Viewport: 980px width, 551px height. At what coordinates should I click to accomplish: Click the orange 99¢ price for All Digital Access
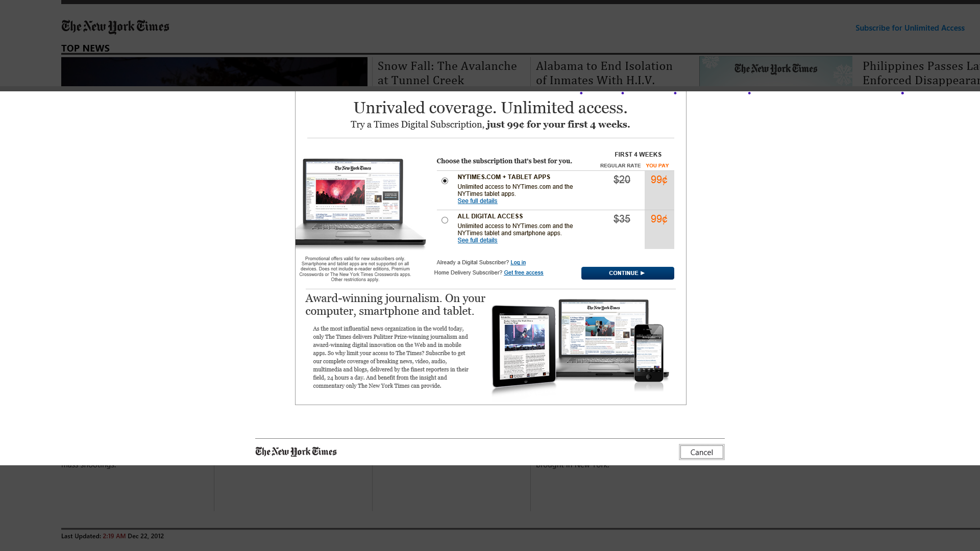click(x=658, y=219)
